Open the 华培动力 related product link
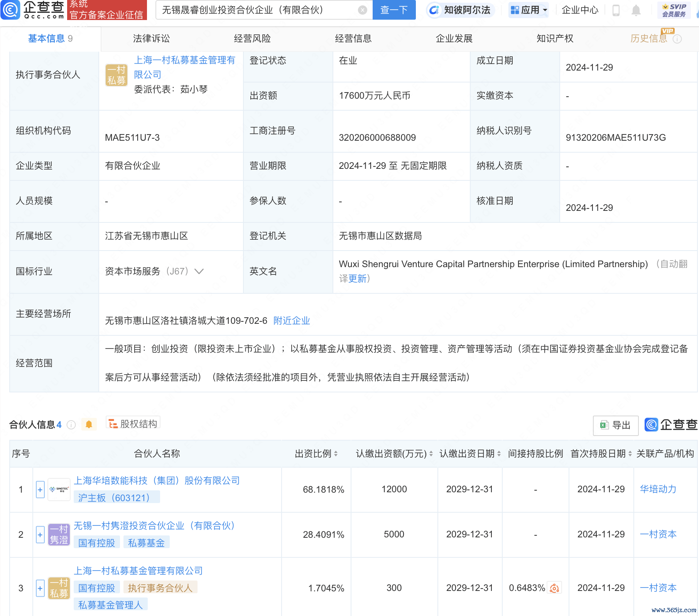Image resolution: width=699 pixels, height=616 pixels. pos(658,489)
